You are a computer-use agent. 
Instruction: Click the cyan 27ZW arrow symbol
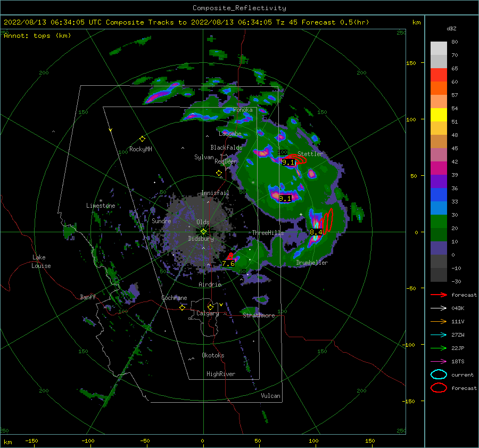point(439,335)
